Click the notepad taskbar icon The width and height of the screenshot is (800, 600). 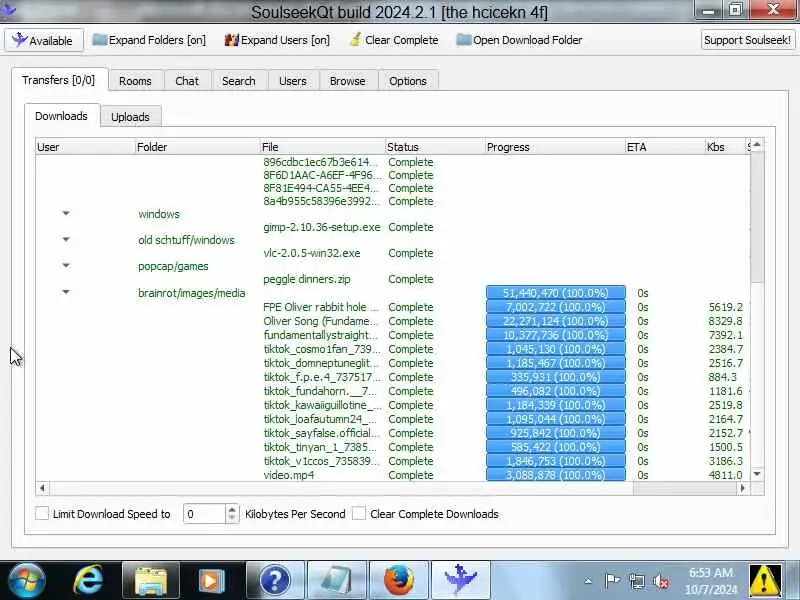pyautogui.click(x=337, y=580)
